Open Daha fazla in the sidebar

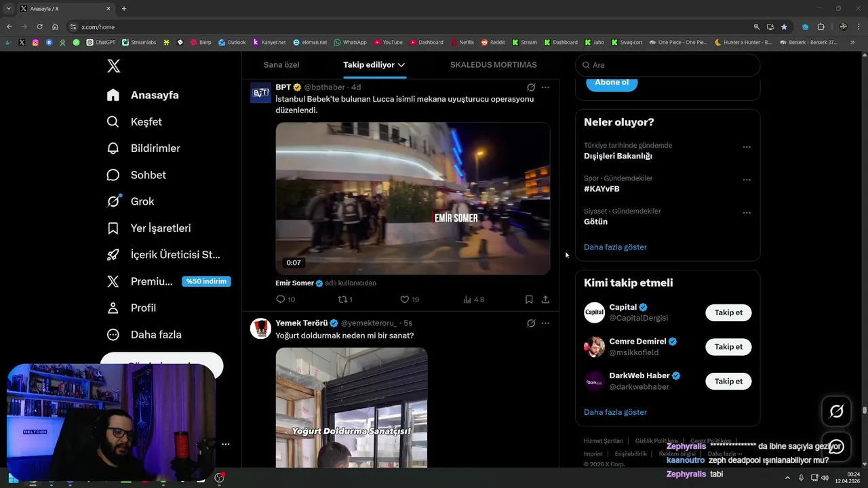pos(144,335)
